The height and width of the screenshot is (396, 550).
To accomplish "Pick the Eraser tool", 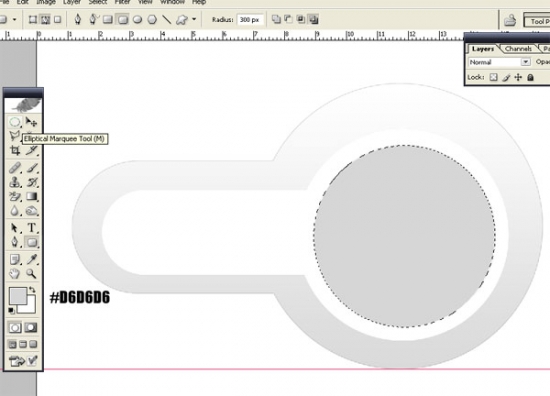I will (x=15, y=196).
